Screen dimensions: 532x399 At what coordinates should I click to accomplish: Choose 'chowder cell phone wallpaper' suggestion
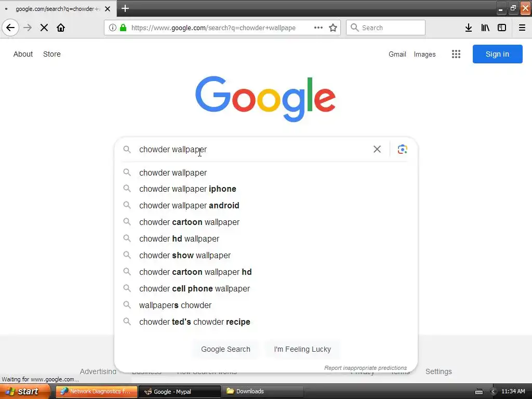coord(265,288)
